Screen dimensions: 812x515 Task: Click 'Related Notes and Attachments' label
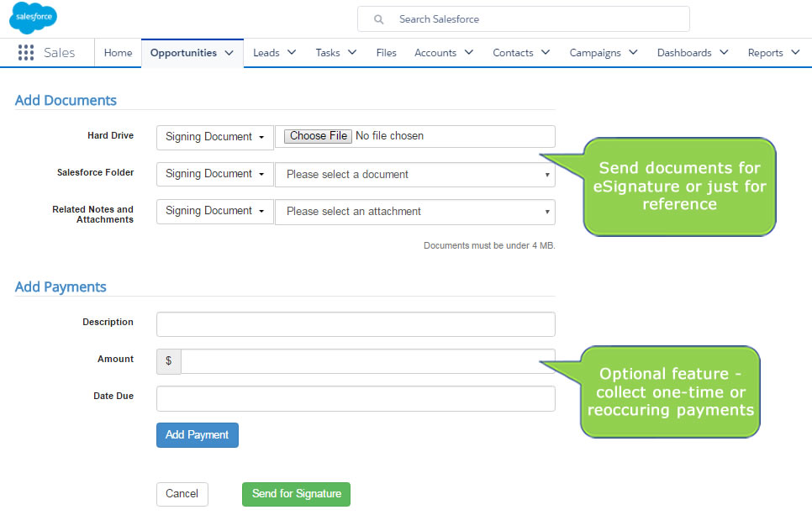pos(93,214)
